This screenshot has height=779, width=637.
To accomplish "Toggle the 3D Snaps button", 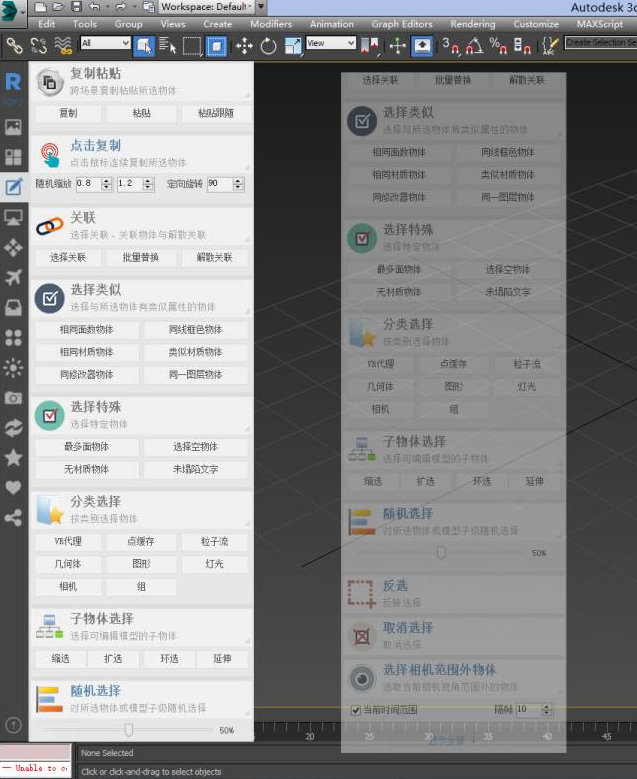I will click(451, 46).
